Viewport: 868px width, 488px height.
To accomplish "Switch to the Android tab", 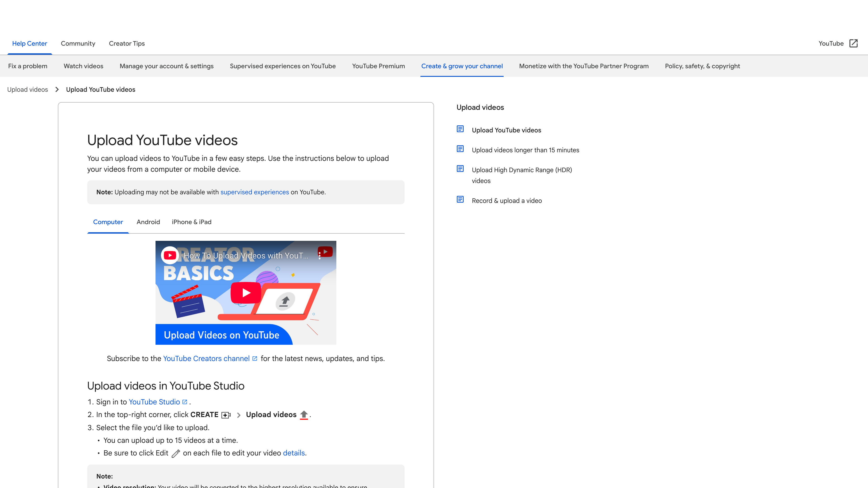I will [x=148, y=222].
